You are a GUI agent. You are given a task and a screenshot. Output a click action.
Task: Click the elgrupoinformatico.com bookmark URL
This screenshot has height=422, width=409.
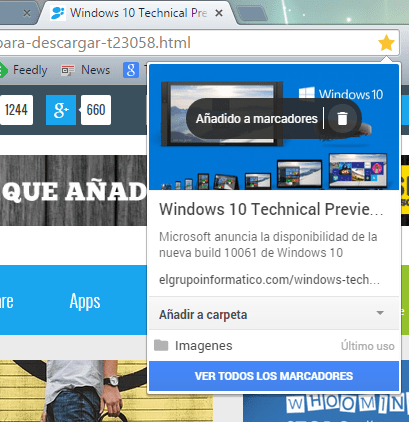coord(269,280)
